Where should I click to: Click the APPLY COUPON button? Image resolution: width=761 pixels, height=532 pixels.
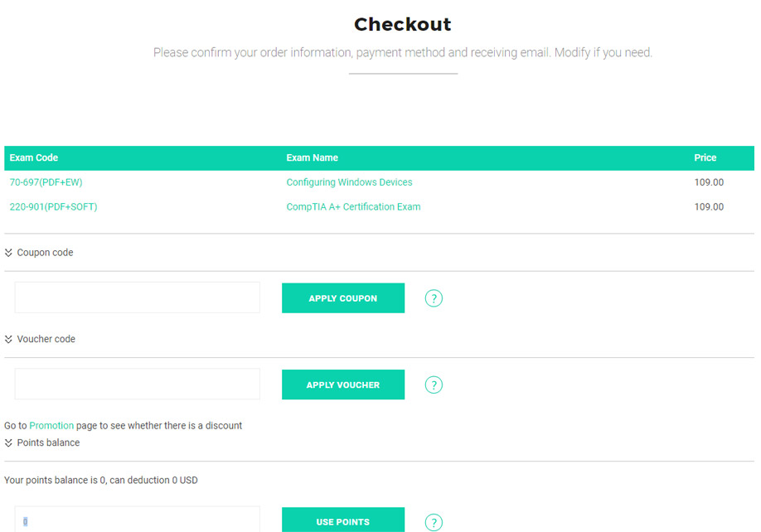[343, 298]
